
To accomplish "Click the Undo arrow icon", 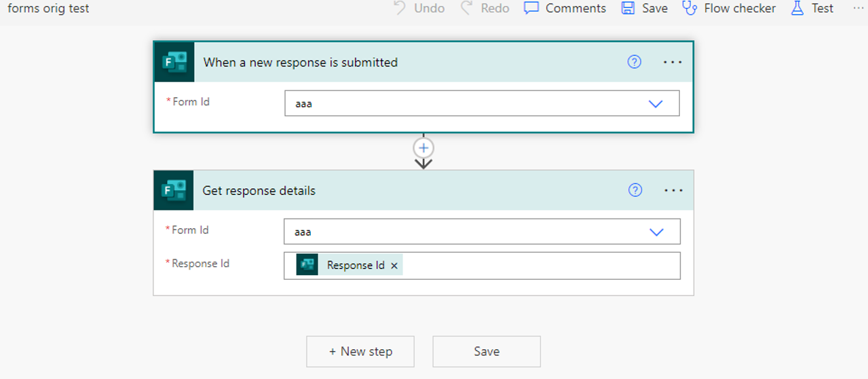I will point(400,8).
